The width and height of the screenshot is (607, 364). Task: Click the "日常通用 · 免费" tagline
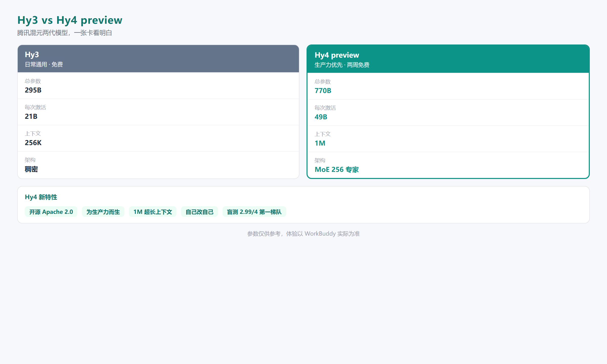click(44, 64)
